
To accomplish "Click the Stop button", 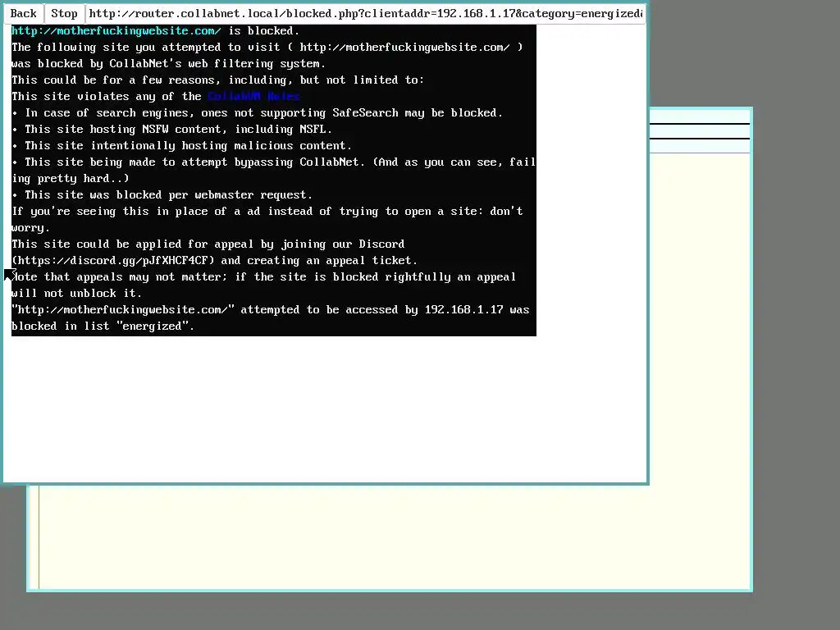I will point(64,13).
